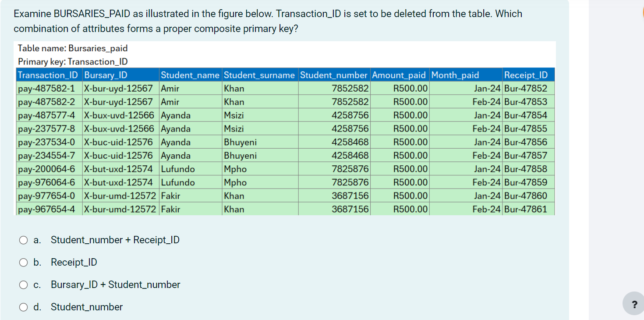Select the Amount_paid column header
The width and height of the screenshot is (644, 320).
click(399, 75)
